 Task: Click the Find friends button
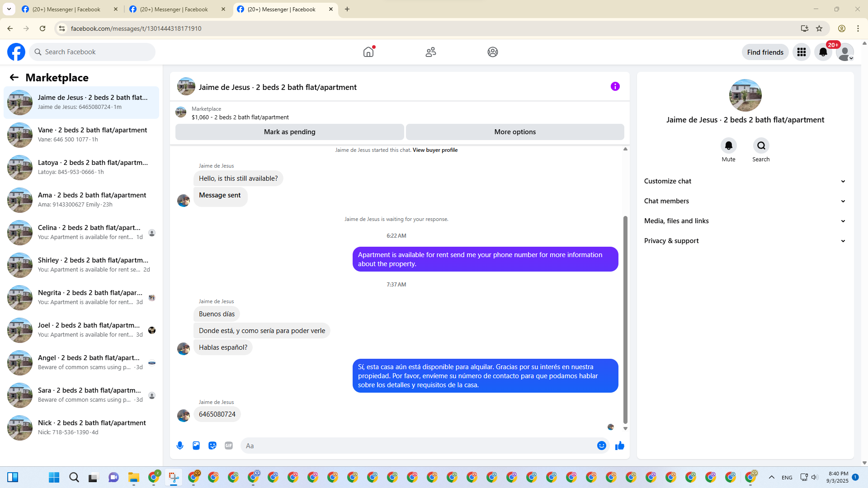coord(765,52)
